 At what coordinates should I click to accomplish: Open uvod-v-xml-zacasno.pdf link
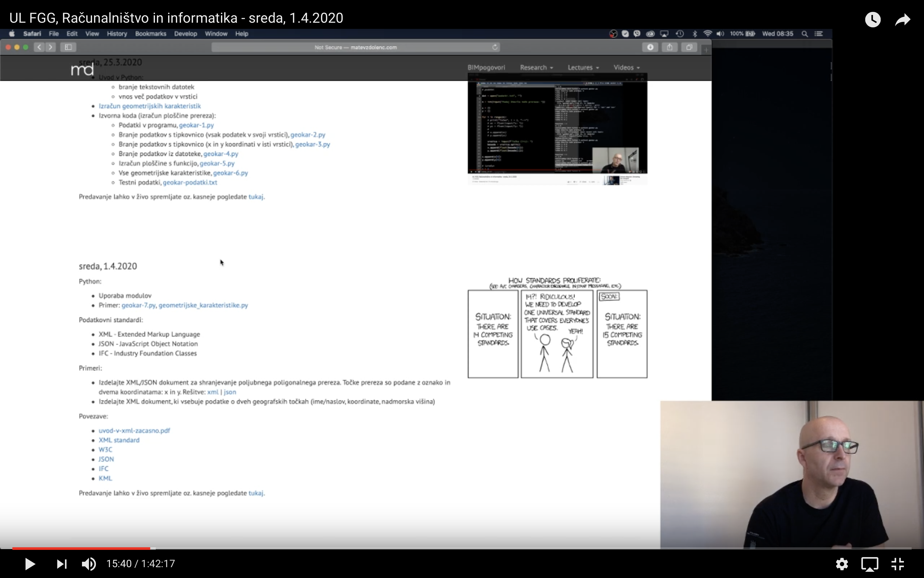134,430
